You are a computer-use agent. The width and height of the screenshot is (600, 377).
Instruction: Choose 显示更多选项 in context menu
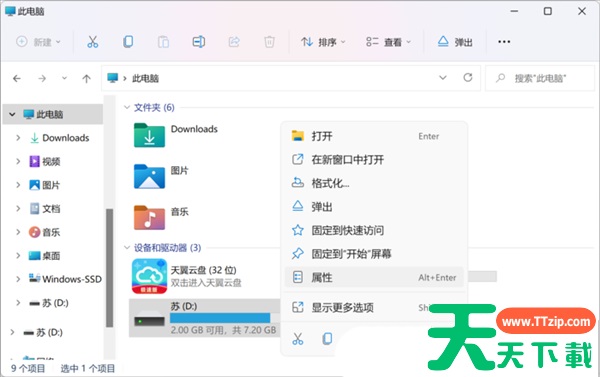[374, 307]
